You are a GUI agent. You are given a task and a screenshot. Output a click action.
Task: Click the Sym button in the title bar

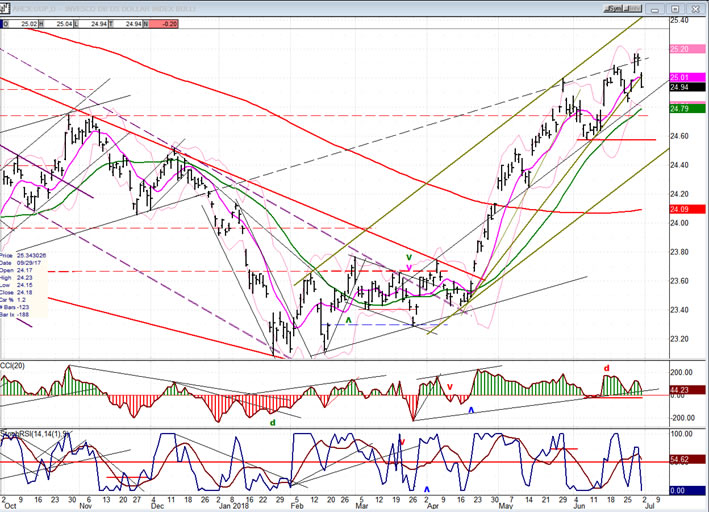[616, 9]
